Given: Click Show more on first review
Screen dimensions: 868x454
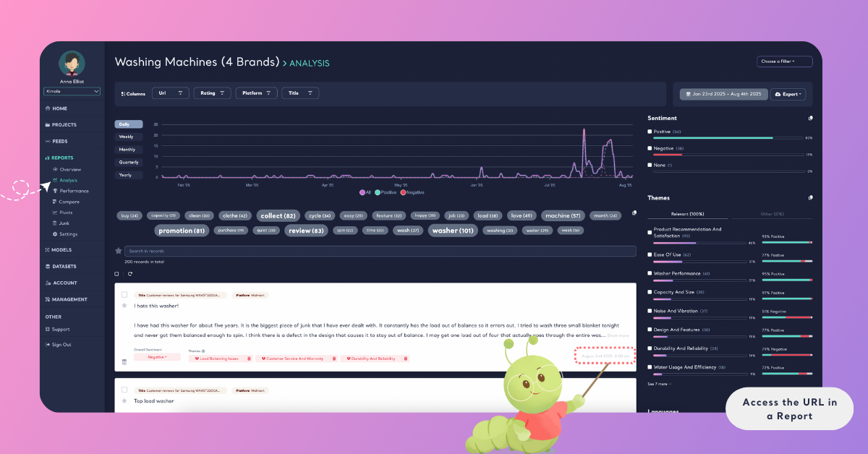Looking at the screenshot, I should coord(618,335).
